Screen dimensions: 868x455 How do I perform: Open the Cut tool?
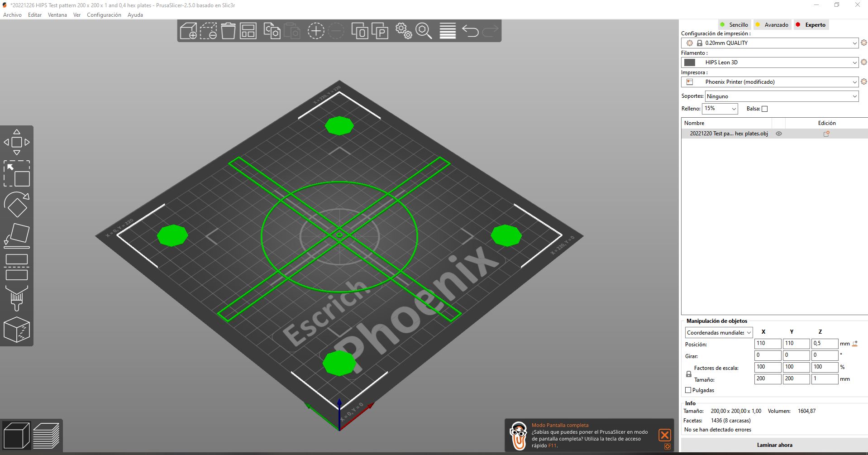pos(17,267)
